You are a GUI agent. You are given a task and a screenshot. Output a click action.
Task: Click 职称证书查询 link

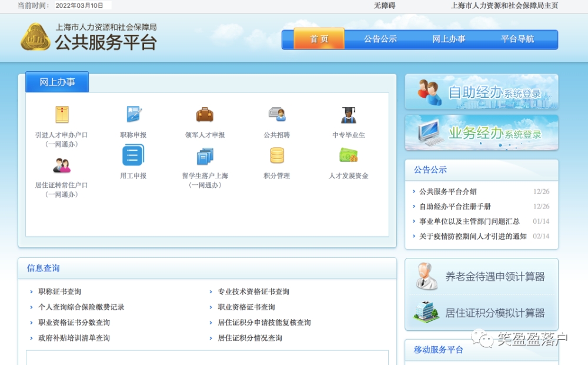[59, 291]
